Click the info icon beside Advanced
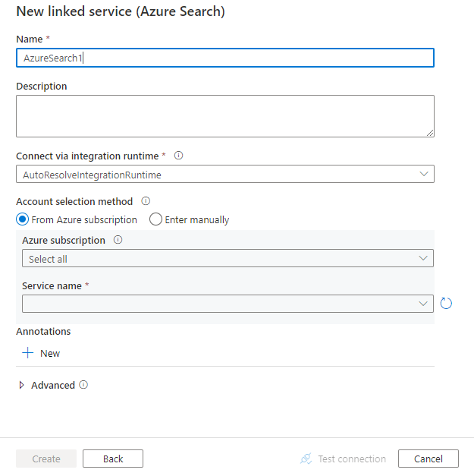474x476 pixels. [83, 385]
